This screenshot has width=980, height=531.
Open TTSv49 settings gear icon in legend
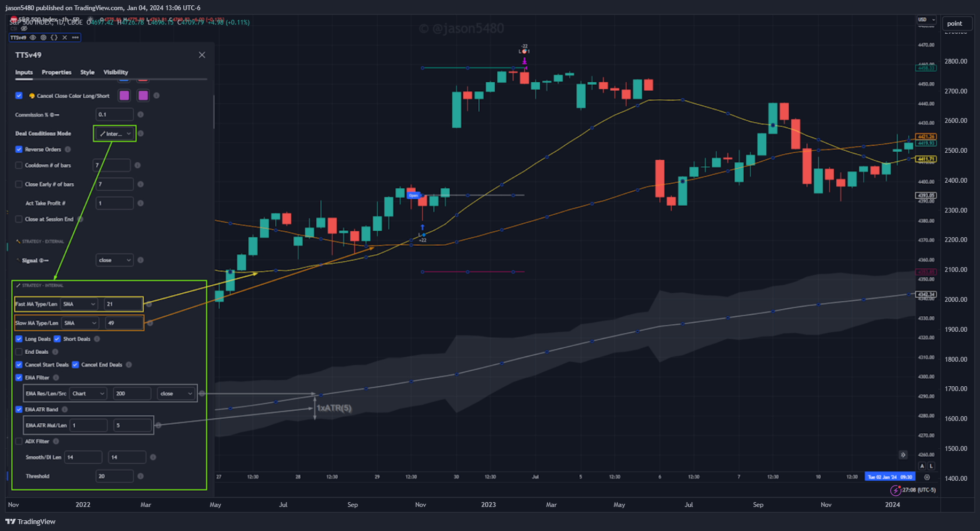pos(44,37)
